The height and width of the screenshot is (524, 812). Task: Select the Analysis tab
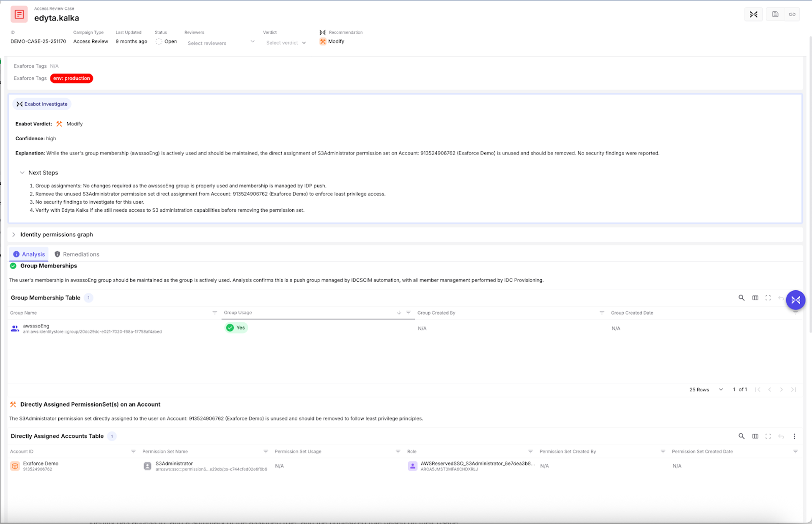[x=29, y=254]
